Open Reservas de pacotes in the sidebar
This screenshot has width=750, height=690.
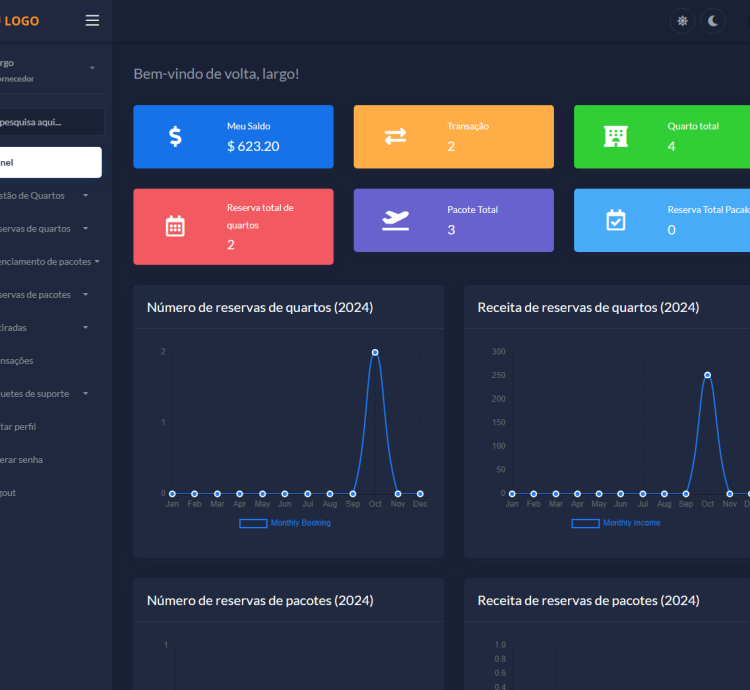tap(40, 294)
